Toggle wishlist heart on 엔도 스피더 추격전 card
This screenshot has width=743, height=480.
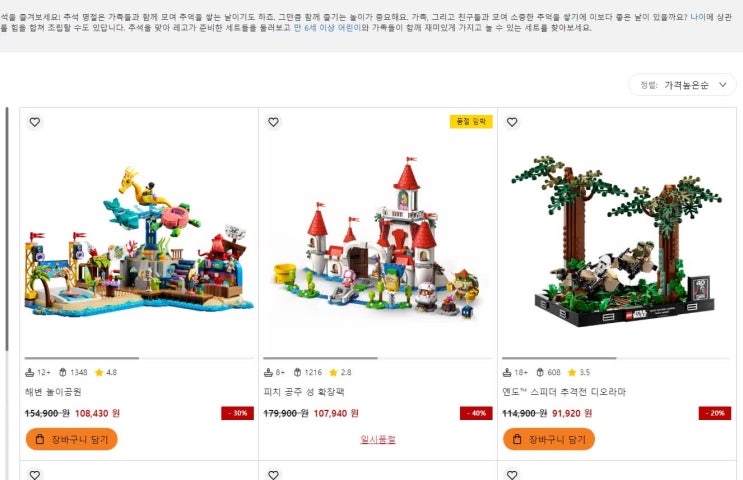[512, 122]
